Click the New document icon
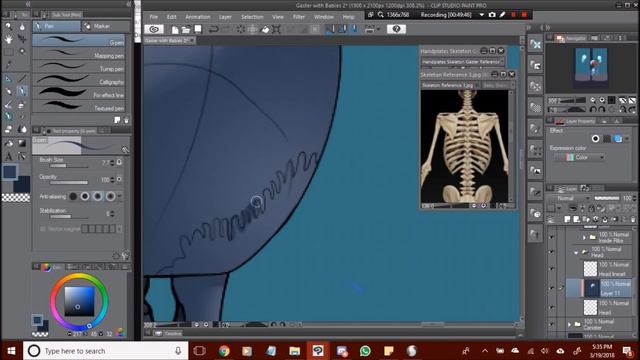 tap(175, 29)
